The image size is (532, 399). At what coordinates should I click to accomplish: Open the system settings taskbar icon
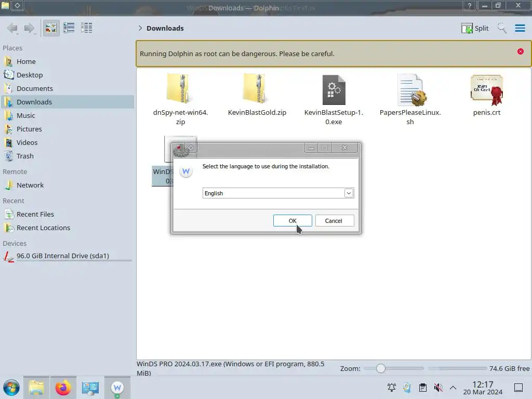[90, 388]
